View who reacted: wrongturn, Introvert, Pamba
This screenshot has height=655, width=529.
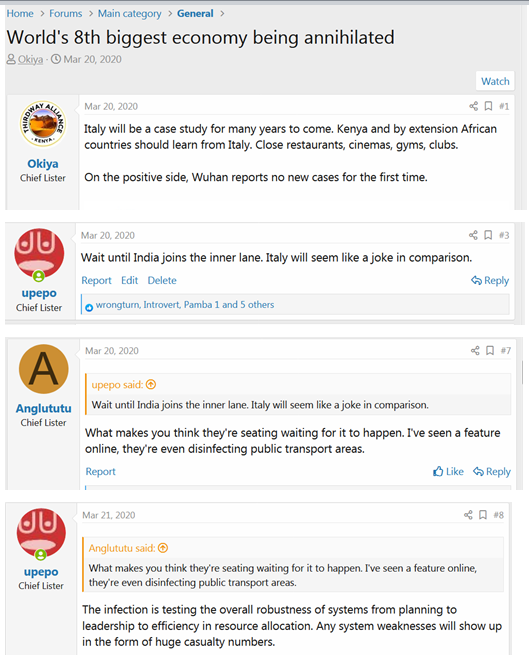click(185, 305)
